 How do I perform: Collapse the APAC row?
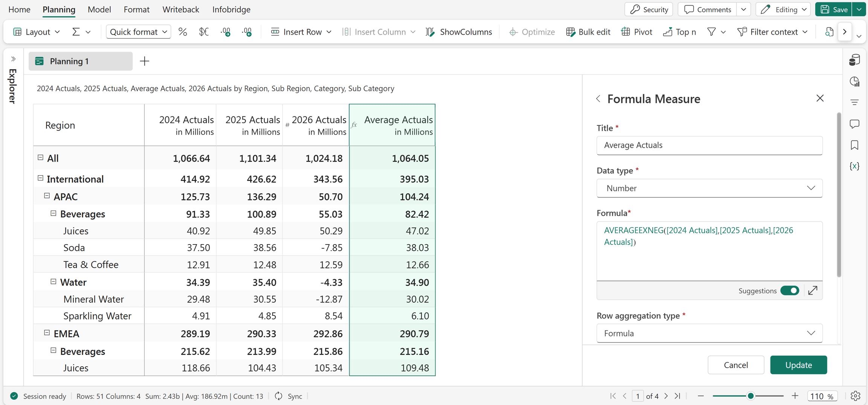[x=47, y=196]
